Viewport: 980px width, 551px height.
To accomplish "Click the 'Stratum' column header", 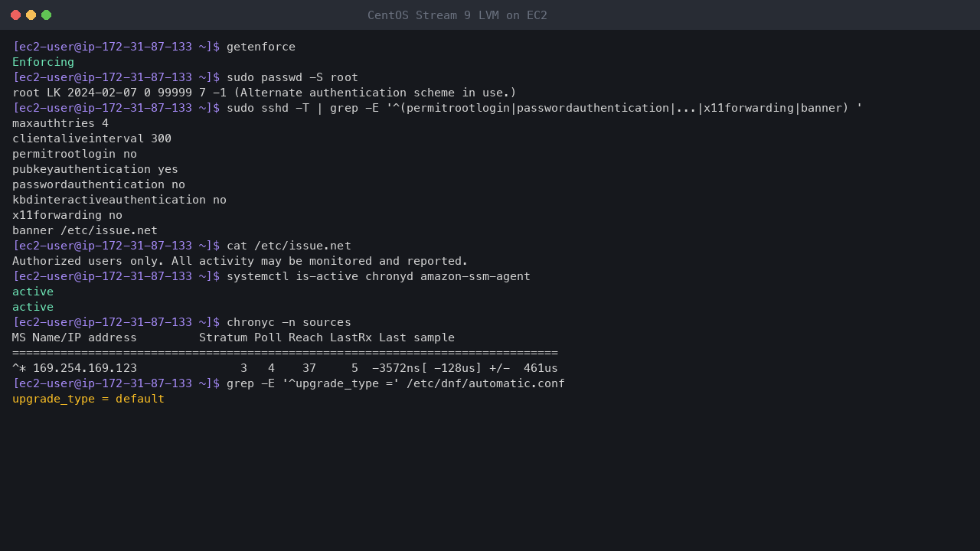I will (x=223, y=337).
